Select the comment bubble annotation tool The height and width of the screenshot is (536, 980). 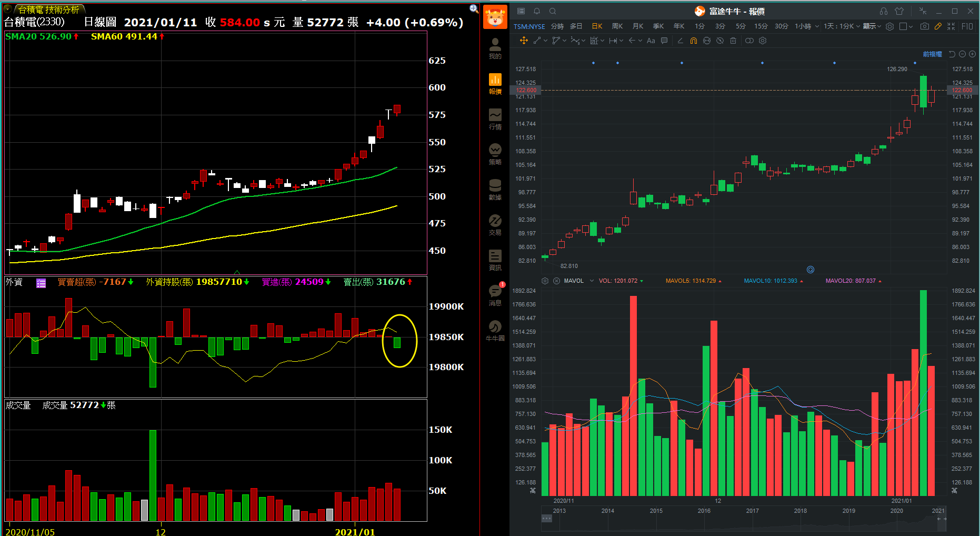[x=664, y=41]
